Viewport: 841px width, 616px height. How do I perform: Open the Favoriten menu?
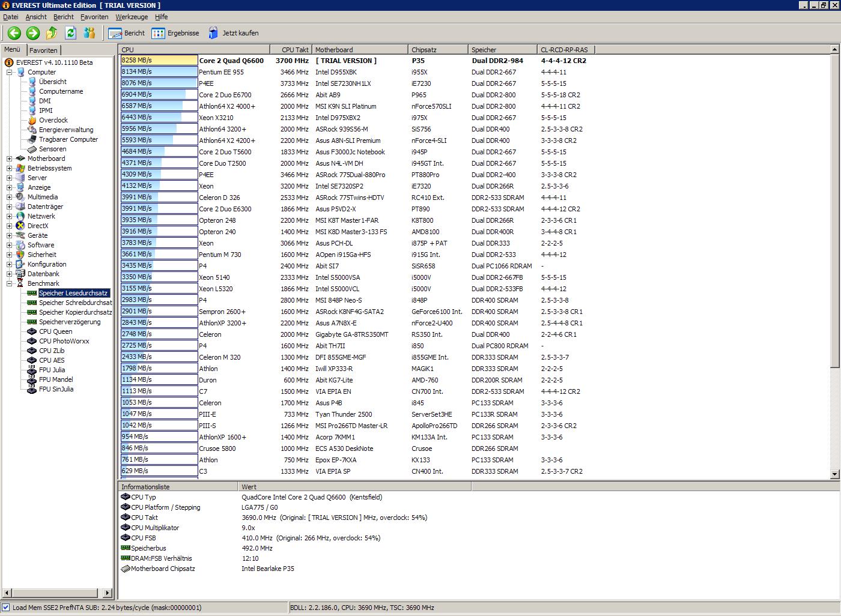(x=94, y=17)
